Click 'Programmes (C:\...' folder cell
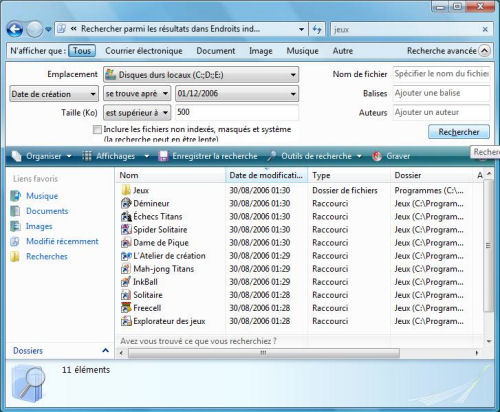 [429, 190]
